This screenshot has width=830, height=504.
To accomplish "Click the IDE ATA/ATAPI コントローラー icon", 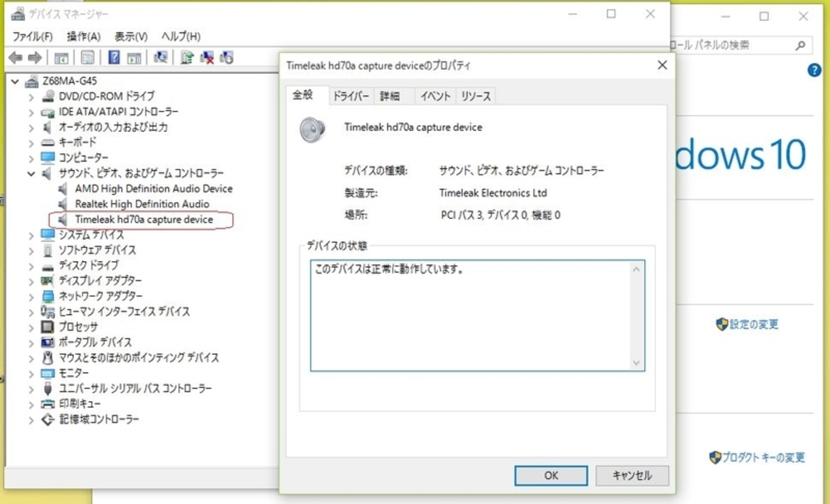I will pyautogui.click(x=48, y=112).
